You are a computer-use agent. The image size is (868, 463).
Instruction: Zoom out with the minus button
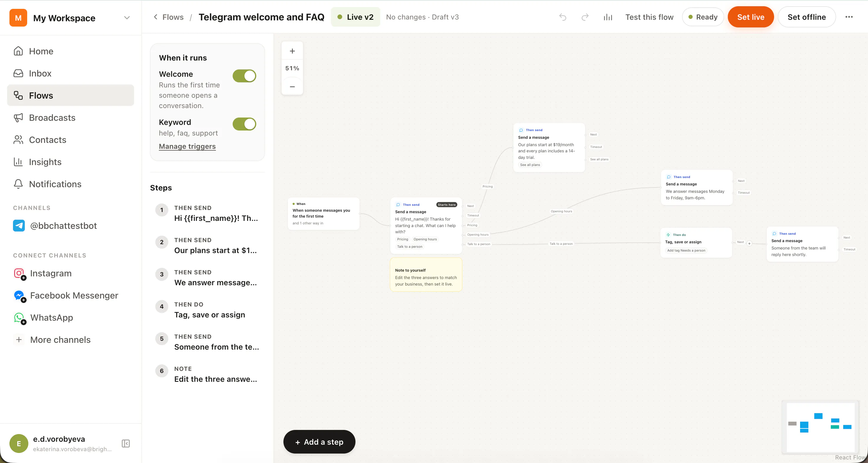(x=292, y=87)
